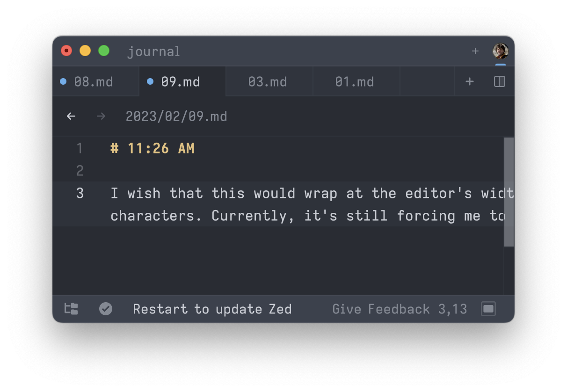The image size is (567, 392).
Task: Click the breadcrumb path 2023/02/09.md
Action: [x=176, y=116]
